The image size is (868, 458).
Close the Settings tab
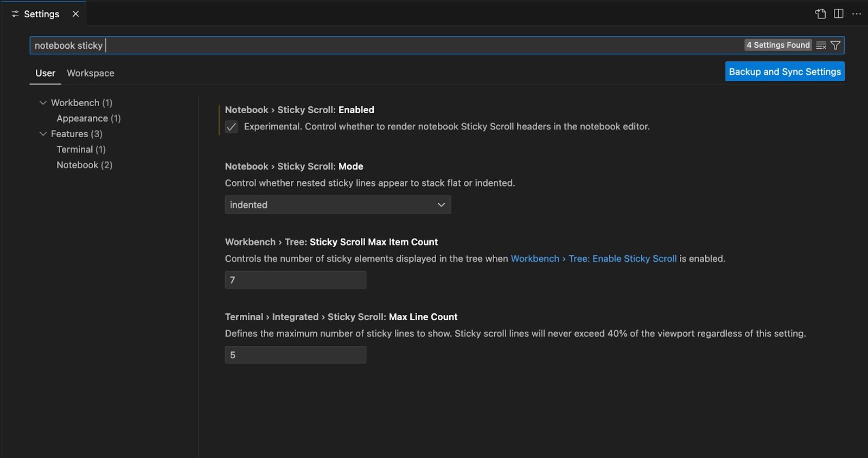coord(75,14)
